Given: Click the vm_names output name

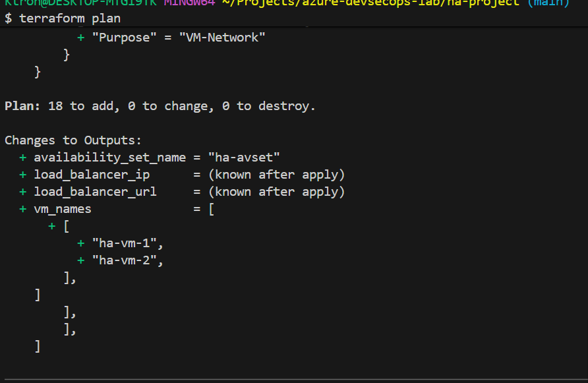Looking at the screenshot, I should [x=63, y=209].
